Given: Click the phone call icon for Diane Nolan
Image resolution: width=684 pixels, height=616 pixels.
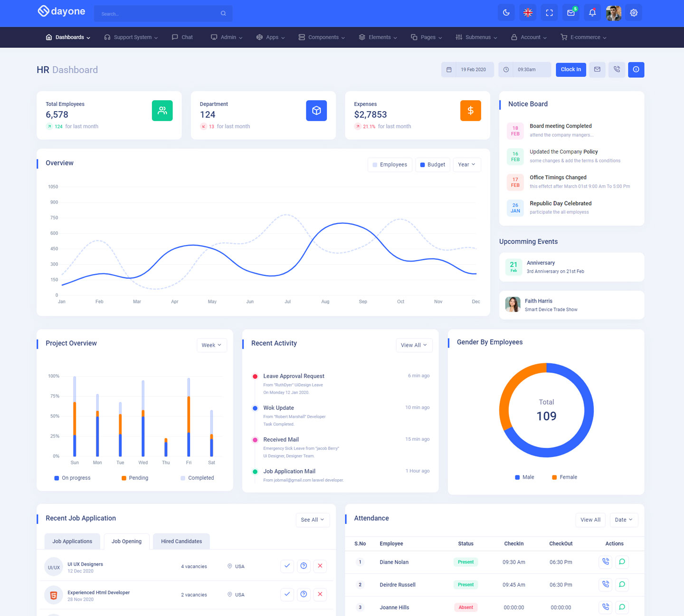Looking at the screenshot, I should 606,562.
